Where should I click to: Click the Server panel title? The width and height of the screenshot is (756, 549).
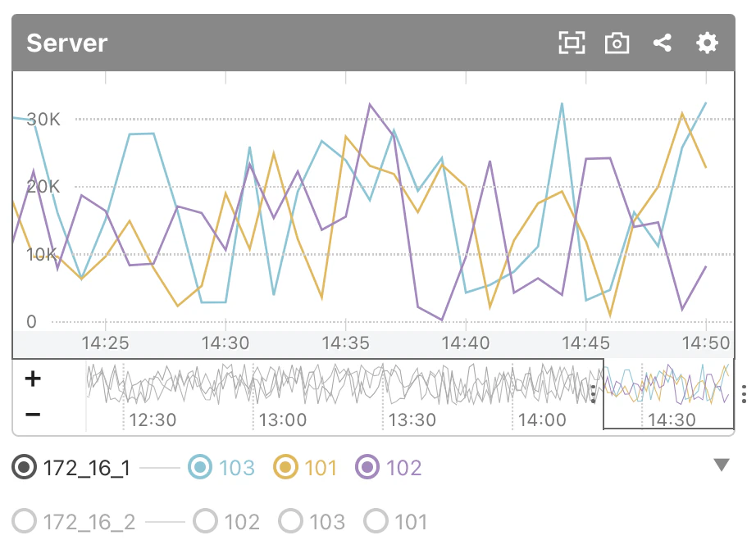coord(67,43)
